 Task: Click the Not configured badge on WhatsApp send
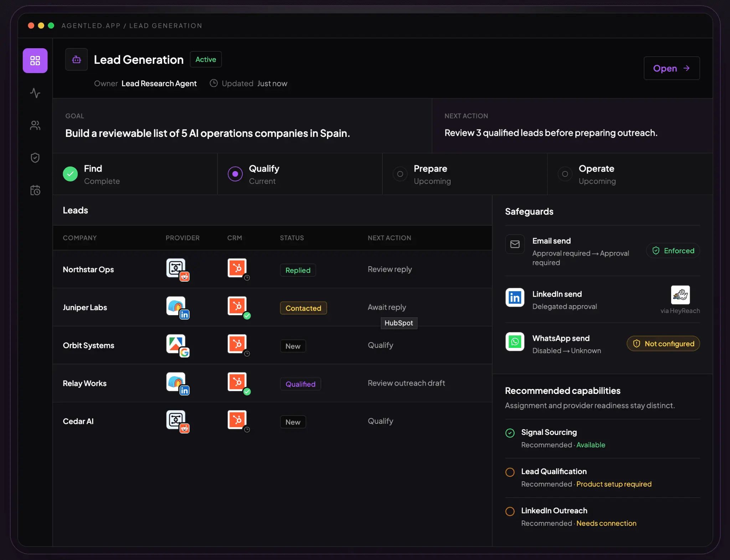click(663, 344)
